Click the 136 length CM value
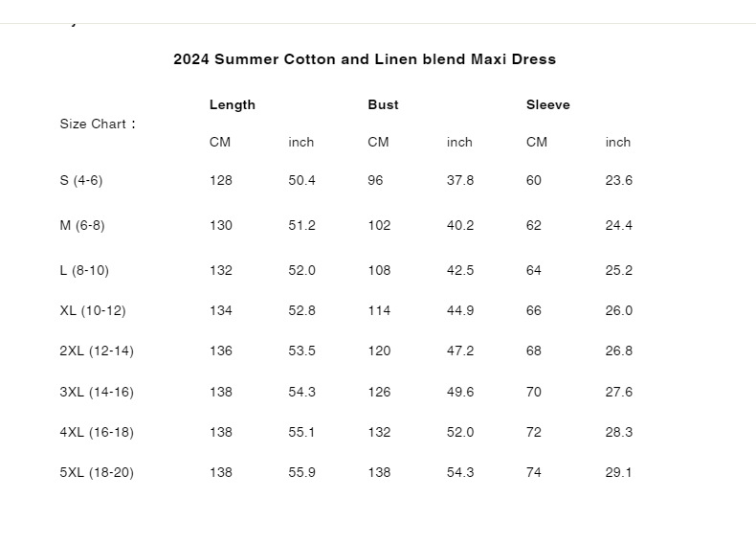Image resolution: width=756 pixels, height=543 pixels. (221, 351)
